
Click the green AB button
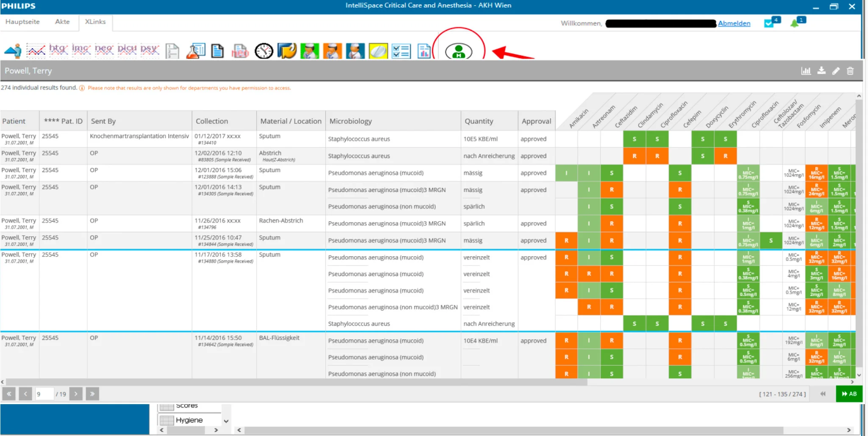pyautogui.click(x=849, y=394)
